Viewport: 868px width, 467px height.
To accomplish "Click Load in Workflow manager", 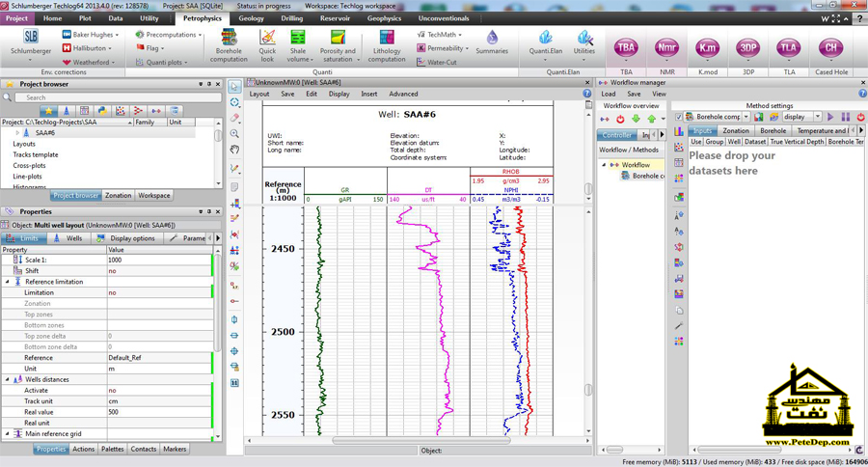I will click(x=608, y=95).
